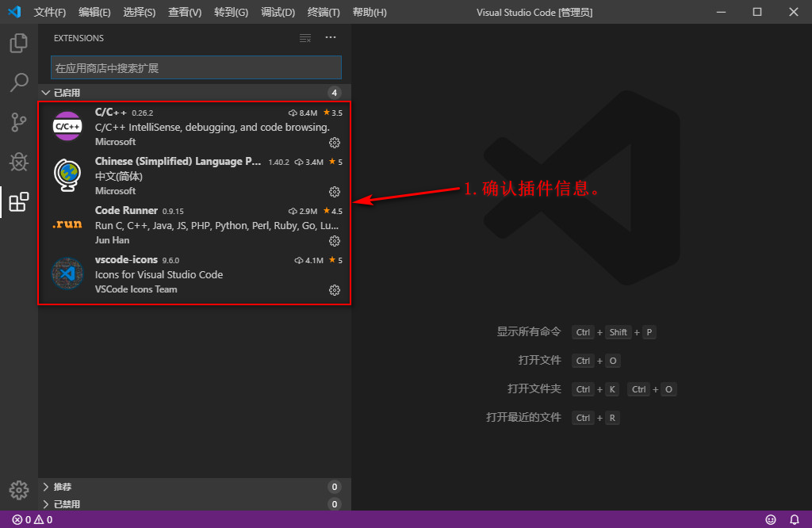Click 'Icons for Visual Studio Code' description

159,275
